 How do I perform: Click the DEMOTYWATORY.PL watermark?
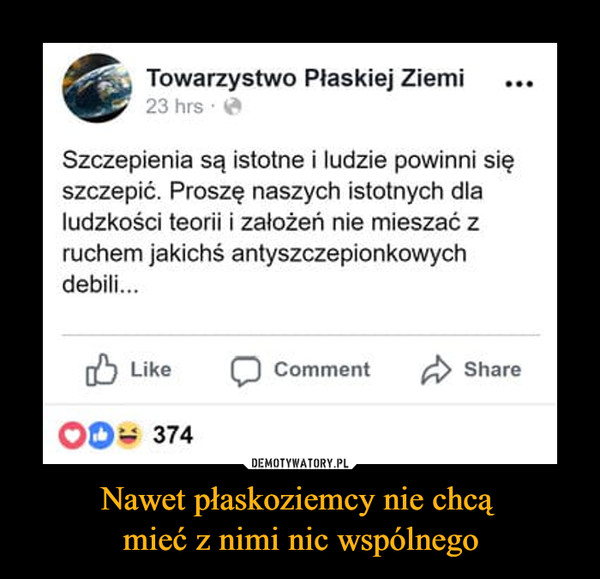click(300, 463)
